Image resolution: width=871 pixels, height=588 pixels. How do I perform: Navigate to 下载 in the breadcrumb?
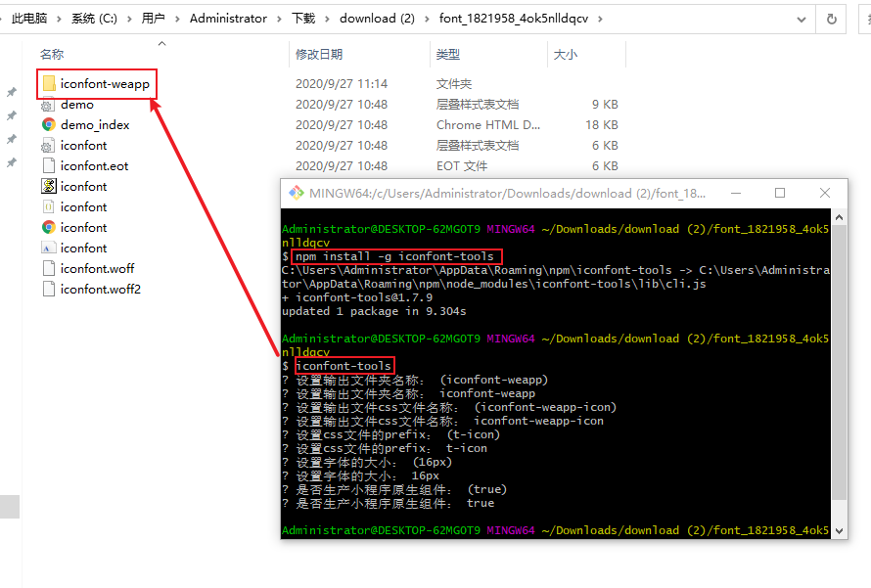303,19
